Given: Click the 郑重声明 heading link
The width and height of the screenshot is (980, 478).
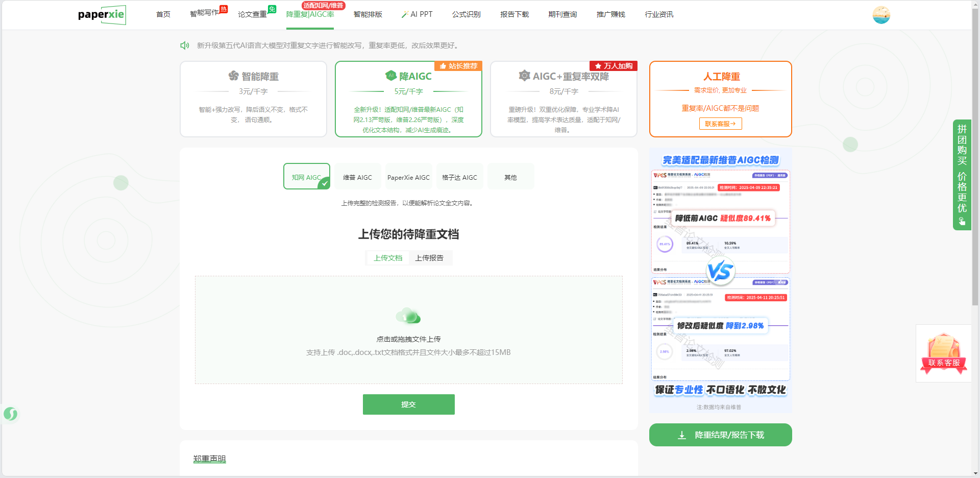Looking at the screenshot, I should (209, 459).
